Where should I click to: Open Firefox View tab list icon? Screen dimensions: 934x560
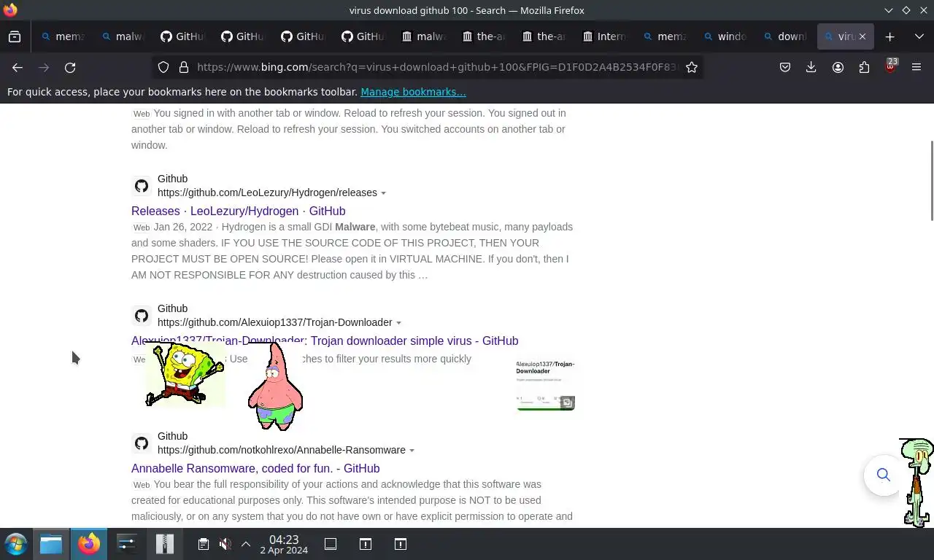15,36
